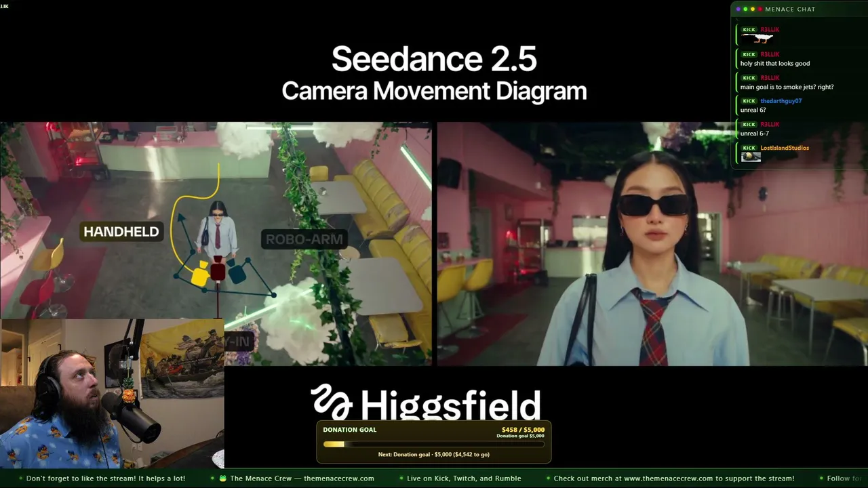Open thedarthguy07's chat username
This screenshot has width=868, height=488.
pos(781,101)
